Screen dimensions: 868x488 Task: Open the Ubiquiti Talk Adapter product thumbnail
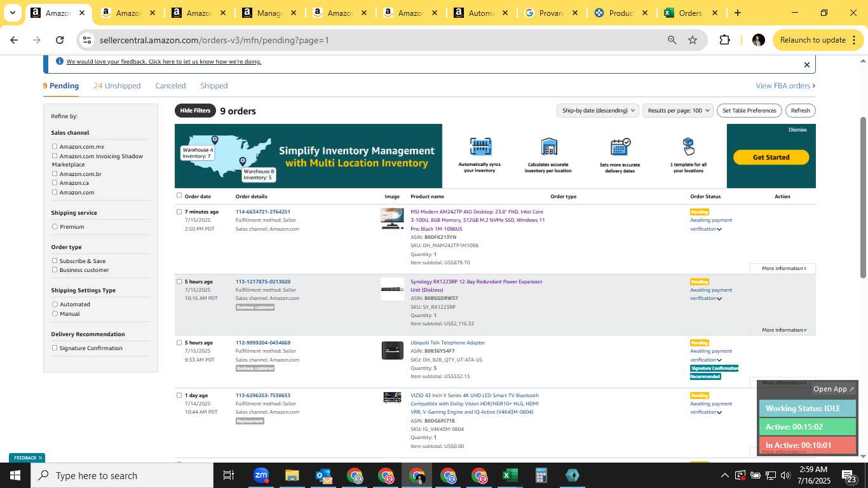(392, 350)
